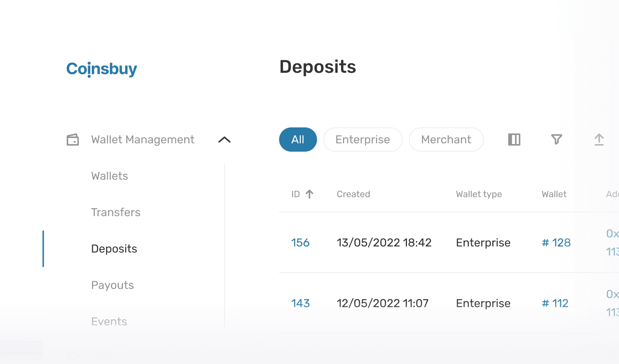The height and width of the screenshot is (364, 619).
Task: Select the All filter pill
Action: pyautogui.click(x=298, y=140)
